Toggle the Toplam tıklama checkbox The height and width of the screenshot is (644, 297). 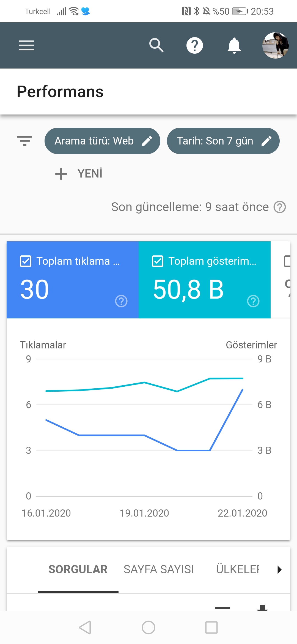click(x=26, y=261)
